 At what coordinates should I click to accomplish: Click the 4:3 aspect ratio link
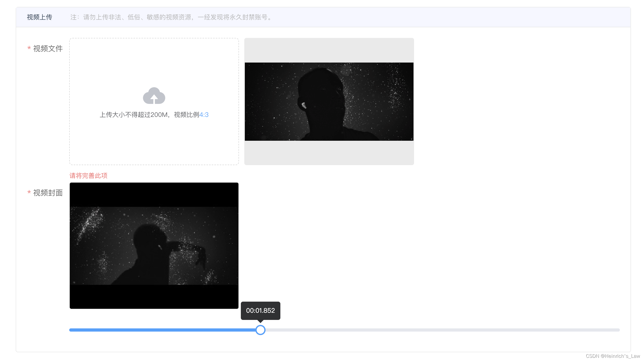(x=204, y=115)
